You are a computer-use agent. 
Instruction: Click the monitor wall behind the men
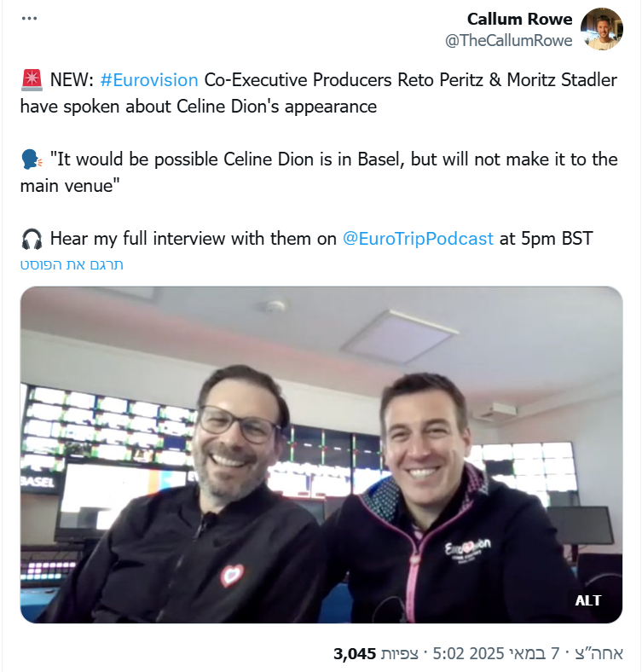point(109,427)
